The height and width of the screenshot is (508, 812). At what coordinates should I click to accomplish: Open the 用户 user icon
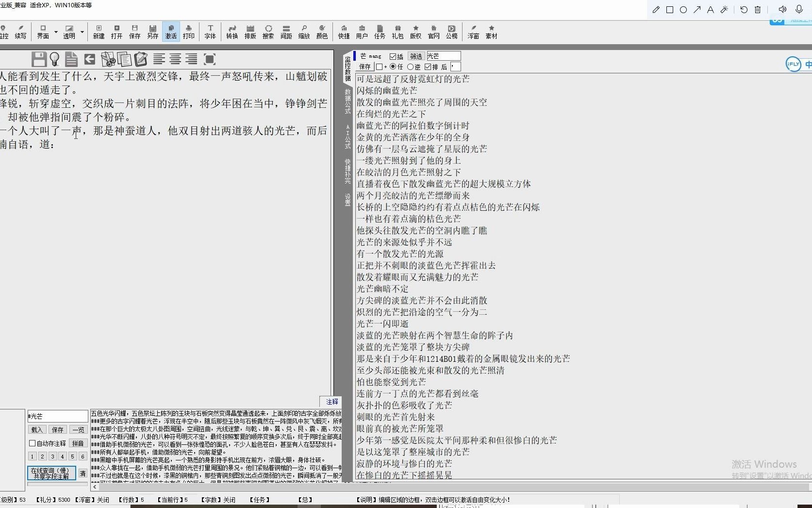pyautogui.click(x=362, y=32)
